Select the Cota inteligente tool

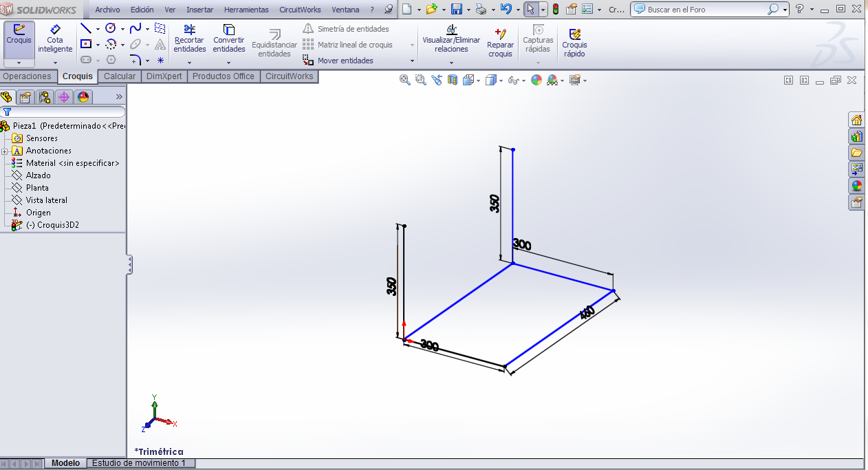coord(55,39)
